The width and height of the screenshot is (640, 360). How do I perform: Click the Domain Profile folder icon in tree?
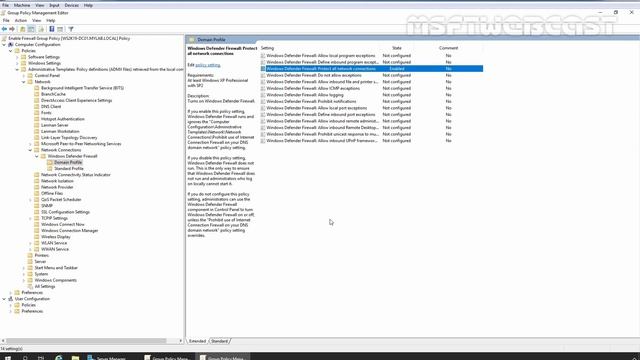point(50,162)
